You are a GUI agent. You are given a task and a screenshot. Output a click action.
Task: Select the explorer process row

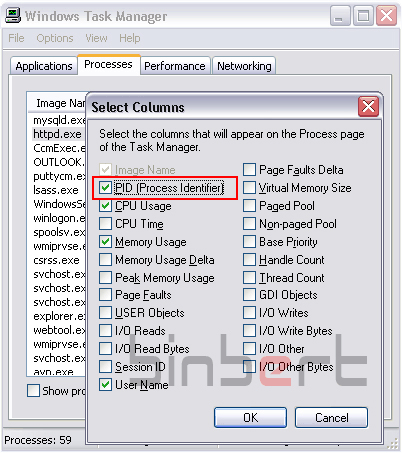(59, 316)
